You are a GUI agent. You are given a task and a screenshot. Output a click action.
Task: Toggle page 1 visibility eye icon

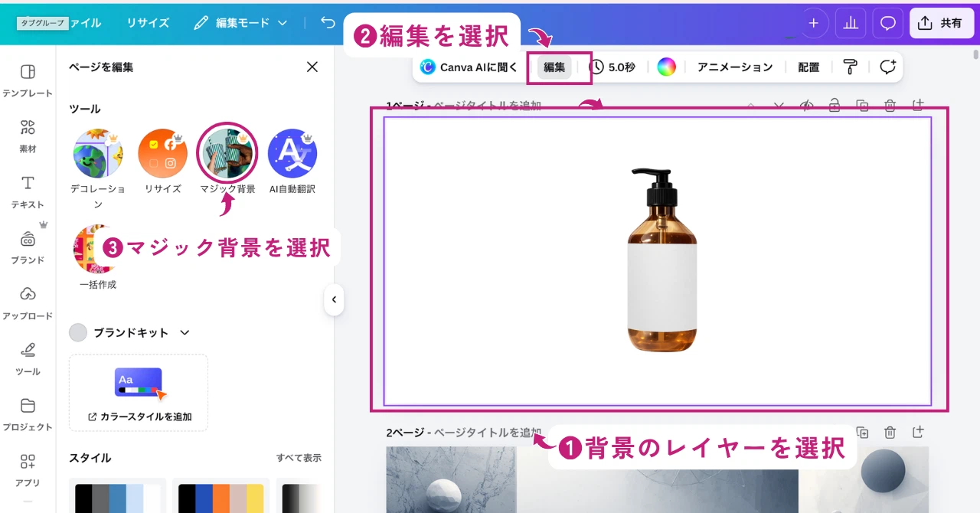click(x=806, y=106)
